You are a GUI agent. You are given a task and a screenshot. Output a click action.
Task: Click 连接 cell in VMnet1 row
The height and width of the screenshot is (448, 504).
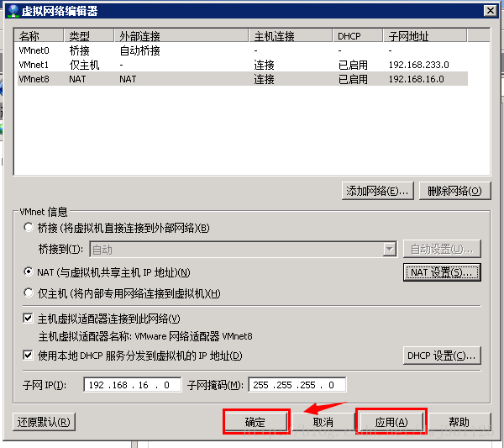pos(264,65)
